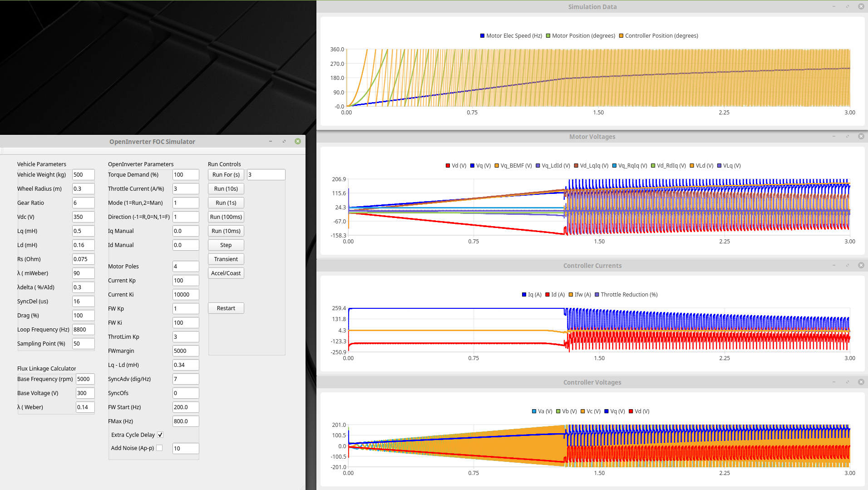Viewport: 868px width, 490px height.
Task: Maximize the Motor Voltages window
Action: pos(848,136)
